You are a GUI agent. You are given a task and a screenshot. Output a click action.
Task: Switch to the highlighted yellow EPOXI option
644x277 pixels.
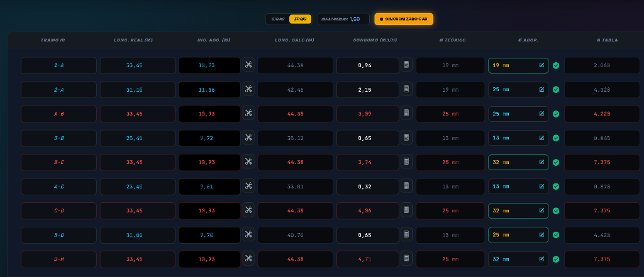pyautogui.click(x=300, y=19)
